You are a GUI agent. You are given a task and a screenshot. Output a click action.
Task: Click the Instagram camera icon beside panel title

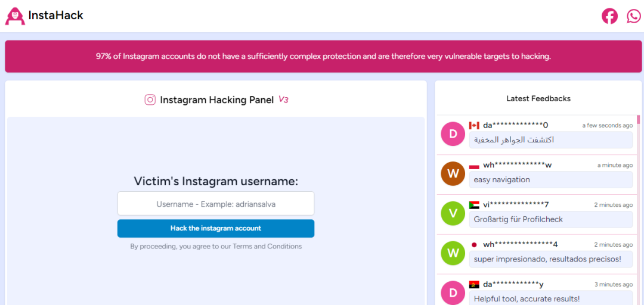pyautogui.click(x=150, y=99)
